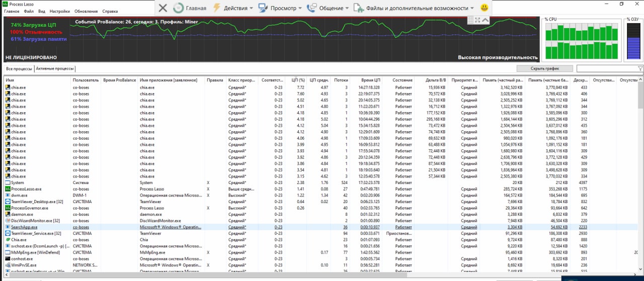Image resolution: width=644 pixels, height=281 pixels.
Task: Sort by the ЦП (%) column header
Action: point(296,80)
